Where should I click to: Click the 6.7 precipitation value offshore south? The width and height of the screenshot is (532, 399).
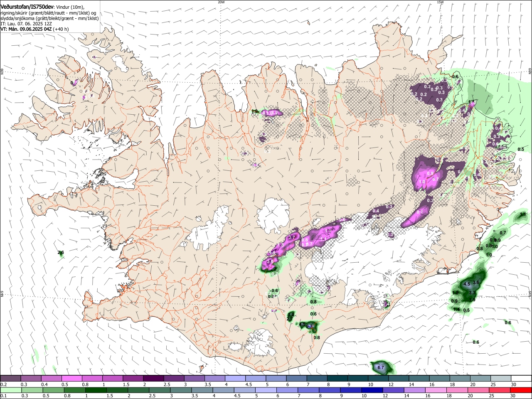[x=381, y=367]
